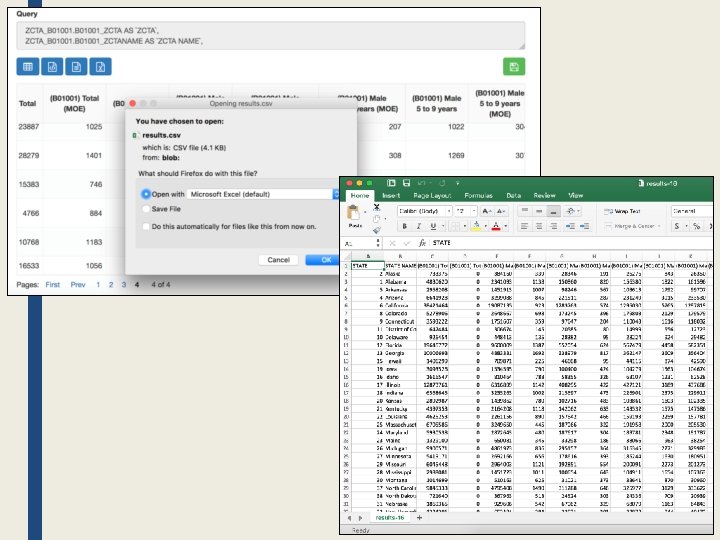Click the font color red A swatch

point(496,227)
